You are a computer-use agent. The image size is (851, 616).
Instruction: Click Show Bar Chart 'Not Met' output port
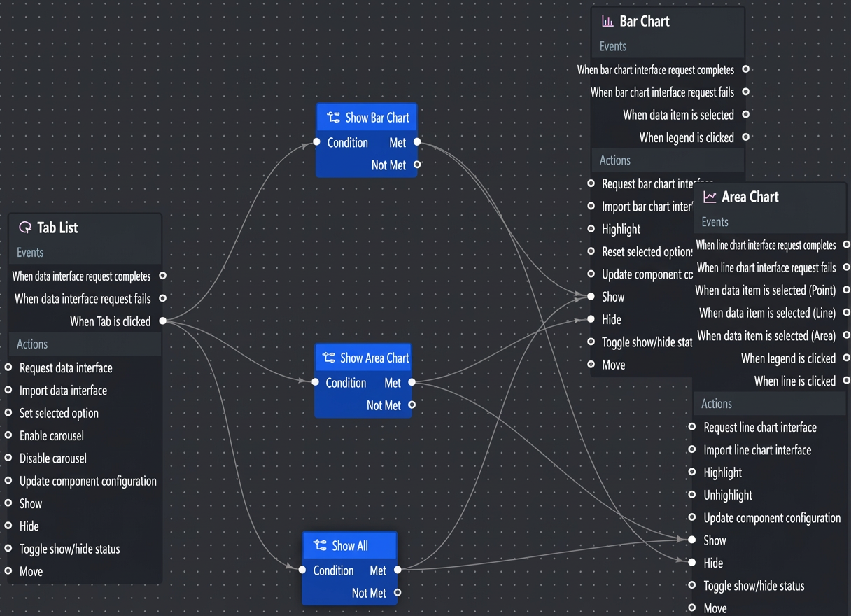tap(417, 165)
